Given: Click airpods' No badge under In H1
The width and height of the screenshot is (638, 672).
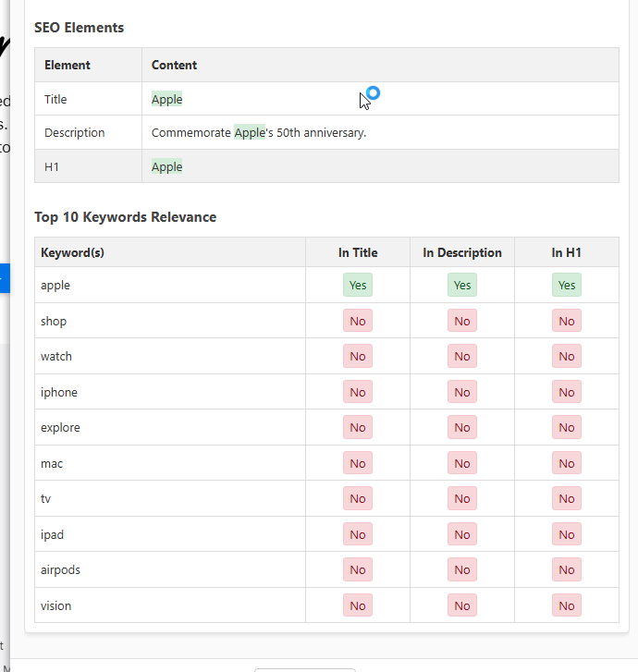Looking at the screenshot, I should coord(567,570).
